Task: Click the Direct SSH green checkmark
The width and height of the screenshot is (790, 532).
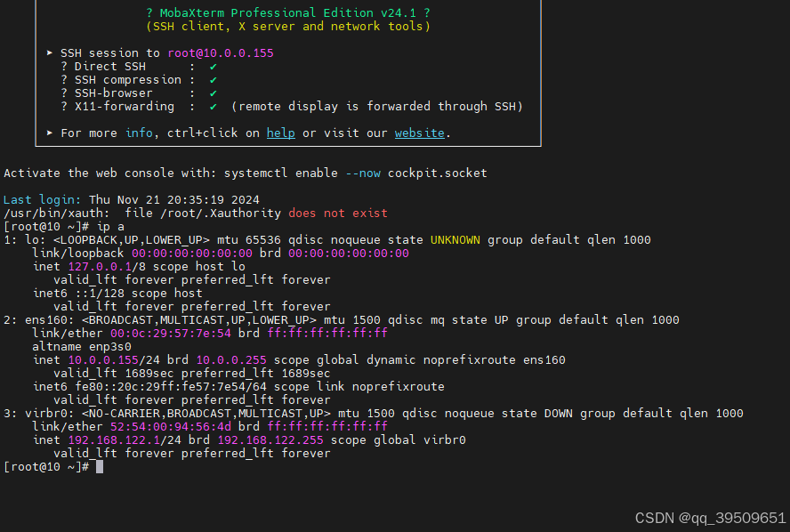Action: click(214, 67)
